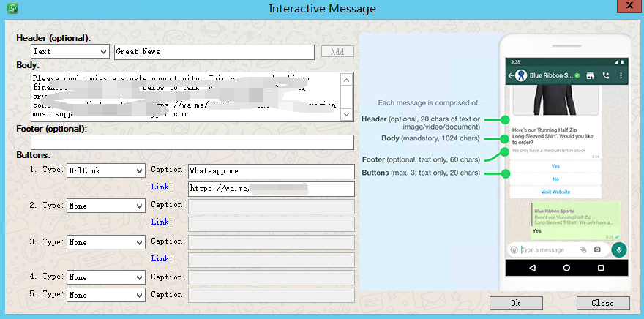Viewport: 644px width, 319px height.
Task: Click the Link field with the wa.me URL
Action: tap(272, 189)
